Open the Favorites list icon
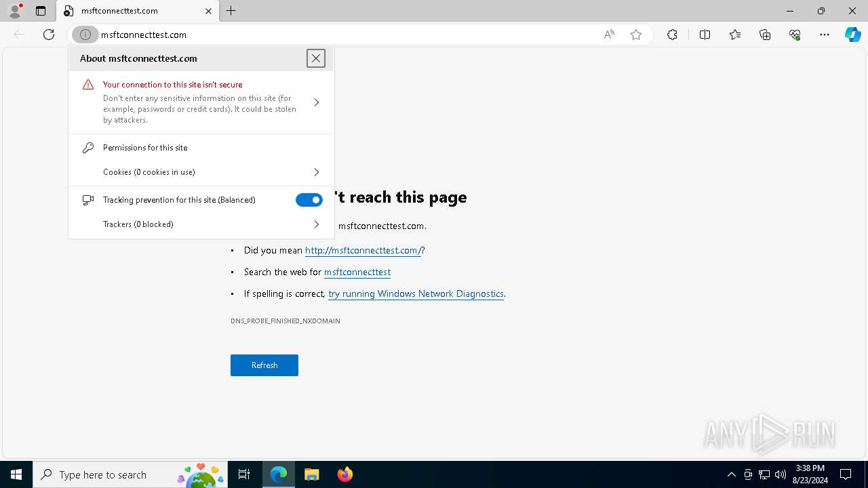 pyautogui.click(x=735, y=35)
